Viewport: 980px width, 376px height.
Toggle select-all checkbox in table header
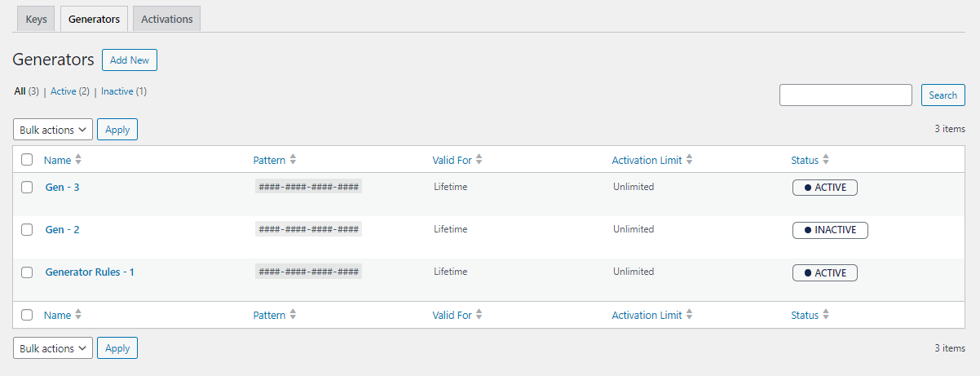click(27, 160)
